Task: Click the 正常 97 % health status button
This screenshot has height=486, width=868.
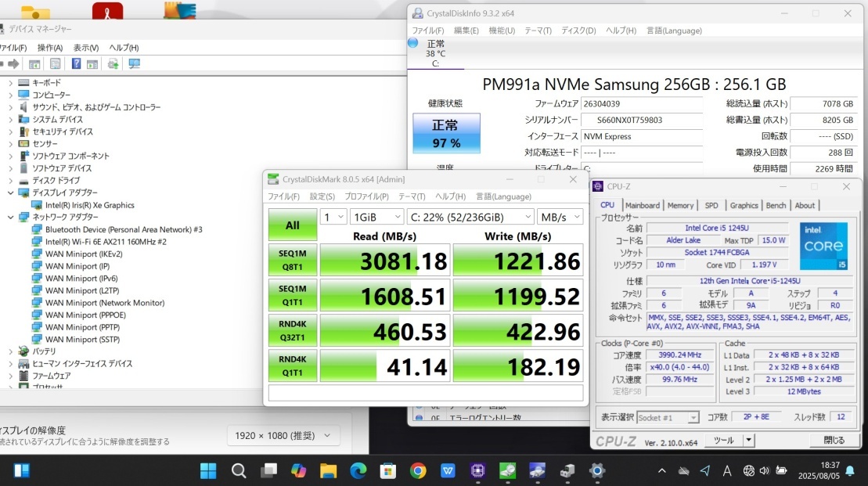Action: [446, 133]
